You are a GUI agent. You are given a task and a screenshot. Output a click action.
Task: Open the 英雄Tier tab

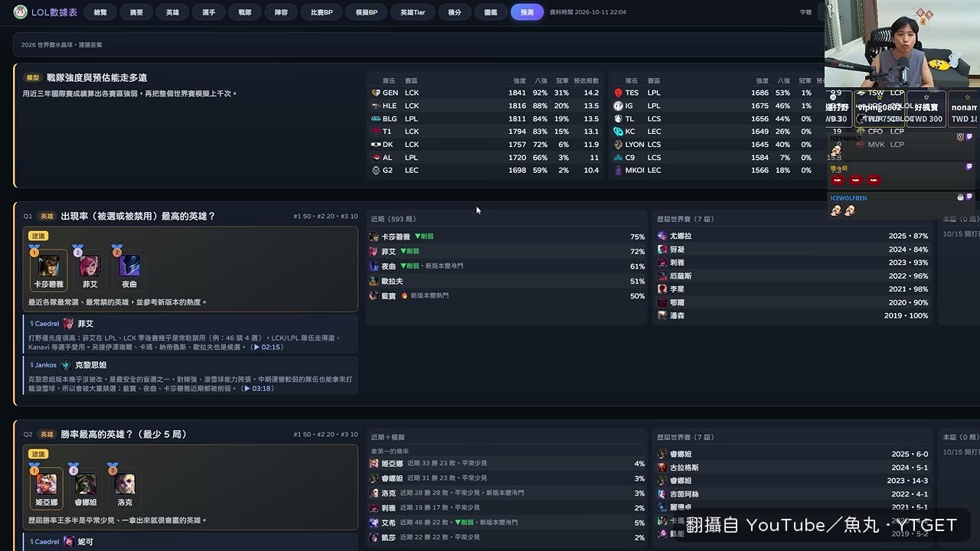[x=413, y=12]
